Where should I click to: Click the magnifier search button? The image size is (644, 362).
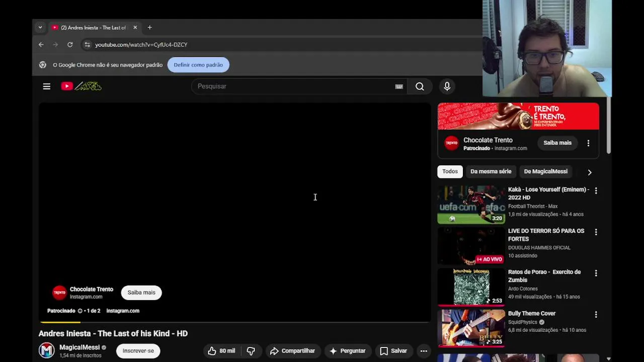[x=420, y=86]
